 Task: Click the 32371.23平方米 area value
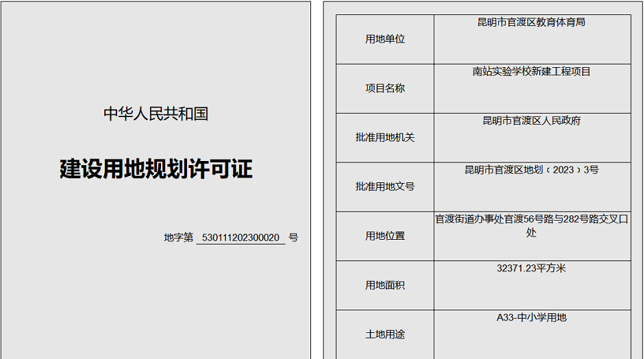coord(531,269)
